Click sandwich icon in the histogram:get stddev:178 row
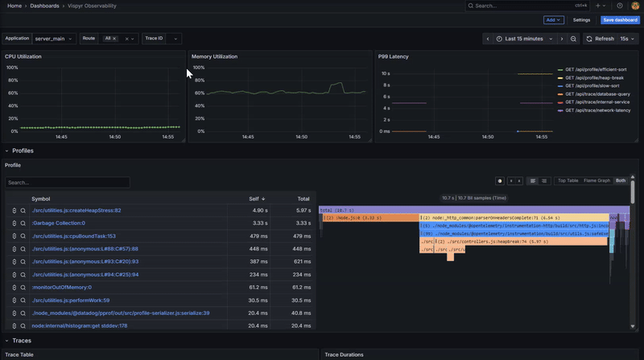644x360 pixels. 14,326
